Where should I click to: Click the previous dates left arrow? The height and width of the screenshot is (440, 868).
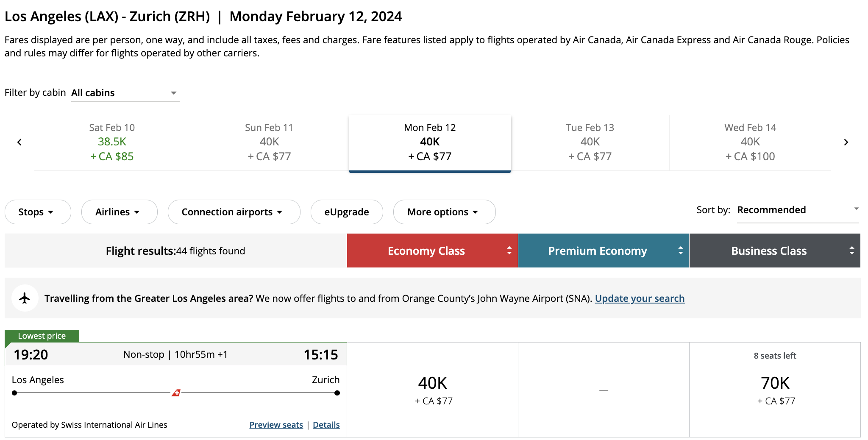point(19,142)
